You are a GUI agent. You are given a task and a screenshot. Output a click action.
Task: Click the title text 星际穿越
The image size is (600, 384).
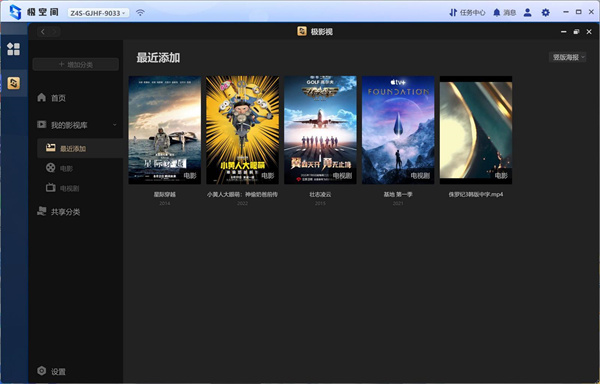(x=165, y=194)
